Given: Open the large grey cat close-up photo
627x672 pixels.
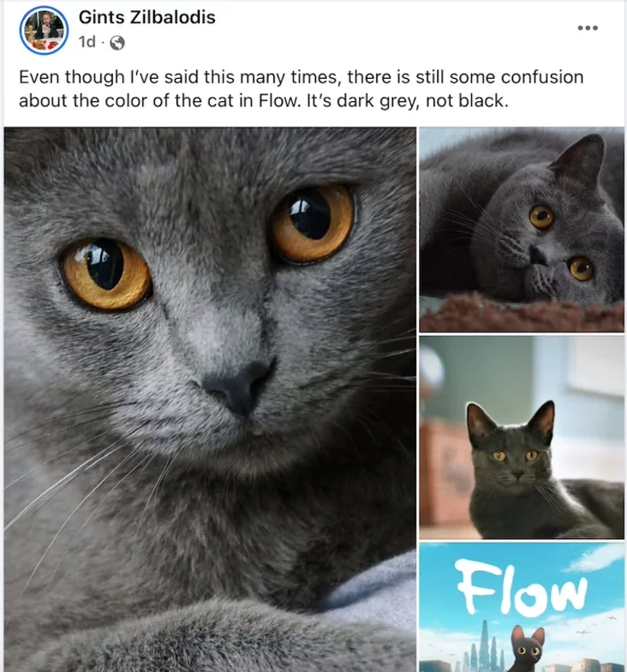Looking at the screenshot, I should tap(210, 399).
